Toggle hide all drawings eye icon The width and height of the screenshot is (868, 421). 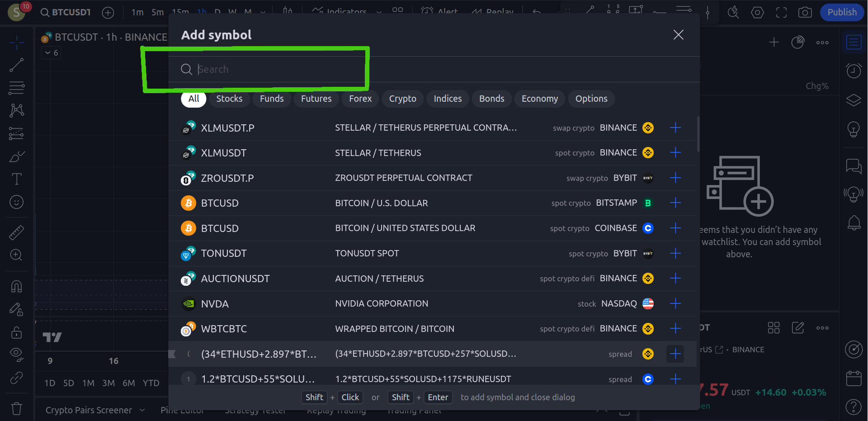(17, 355)
